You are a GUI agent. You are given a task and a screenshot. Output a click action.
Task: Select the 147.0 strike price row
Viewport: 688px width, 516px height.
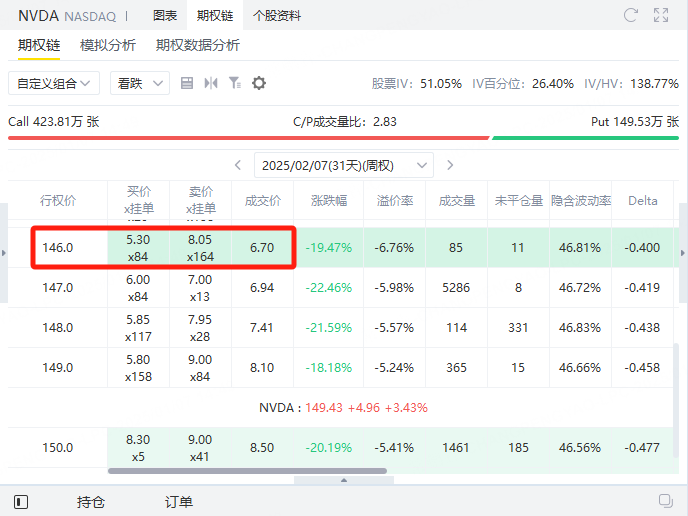pyautogui.click(x=340, y=287)
